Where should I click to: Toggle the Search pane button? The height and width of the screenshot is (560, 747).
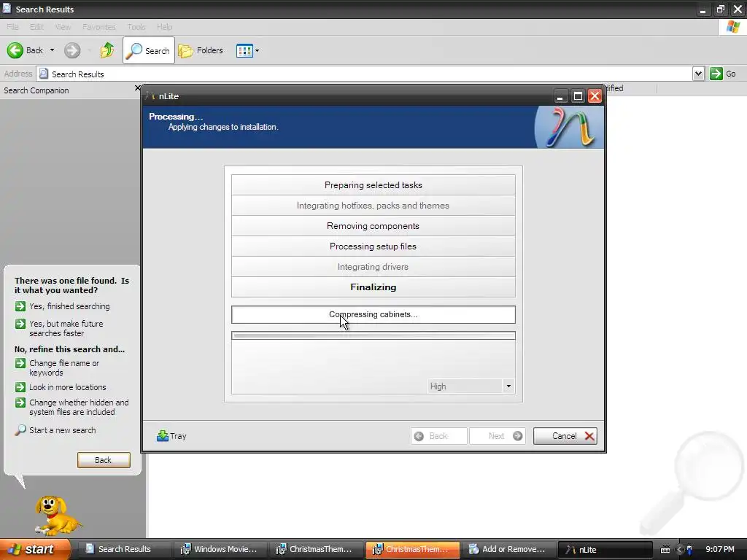[x=149, y=50]
